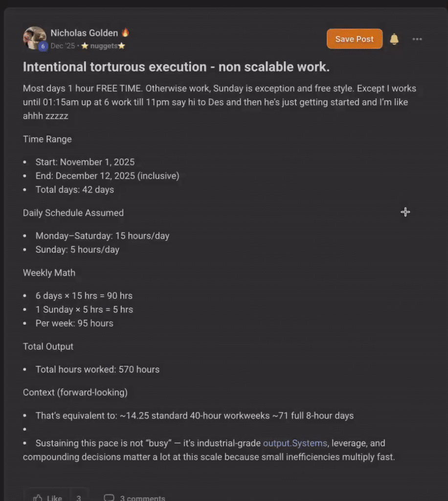Click the fire icon beside author name
Image resolution: width=448 pixels, height=501 pixels.
125,33
